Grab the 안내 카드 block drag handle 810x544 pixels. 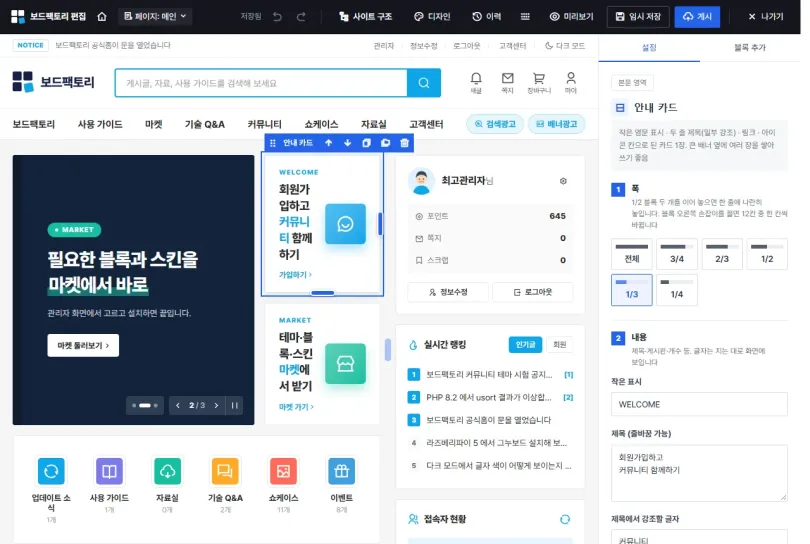click(273, 143)
